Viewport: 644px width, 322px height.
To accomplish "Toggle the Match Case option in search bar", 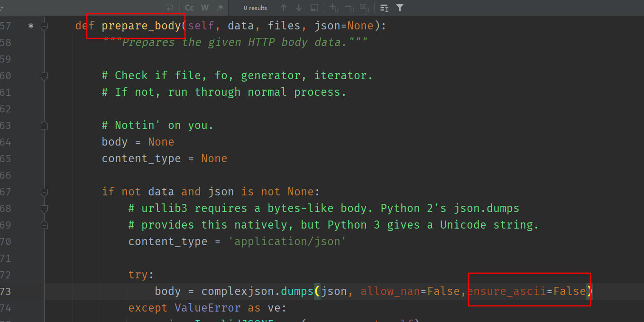I will pos(189,8).
